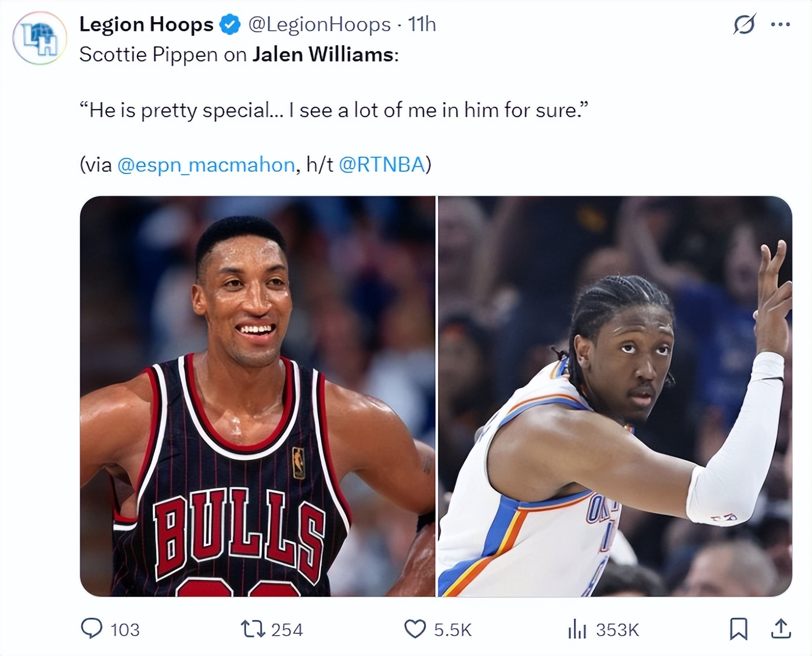
Task: Open the left Bulls jersey photo
Action: coord(257,397)
